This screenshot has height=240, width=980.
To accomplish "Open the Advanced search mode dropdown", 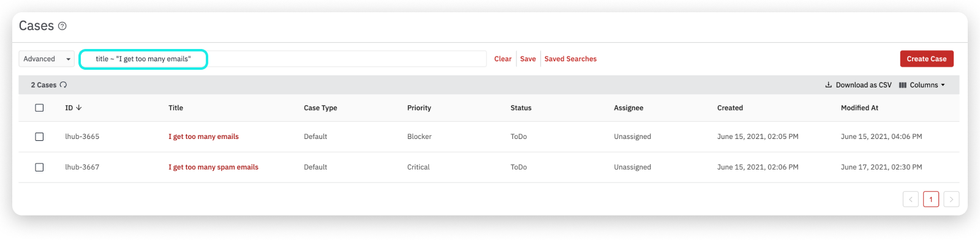I will 47,59.
